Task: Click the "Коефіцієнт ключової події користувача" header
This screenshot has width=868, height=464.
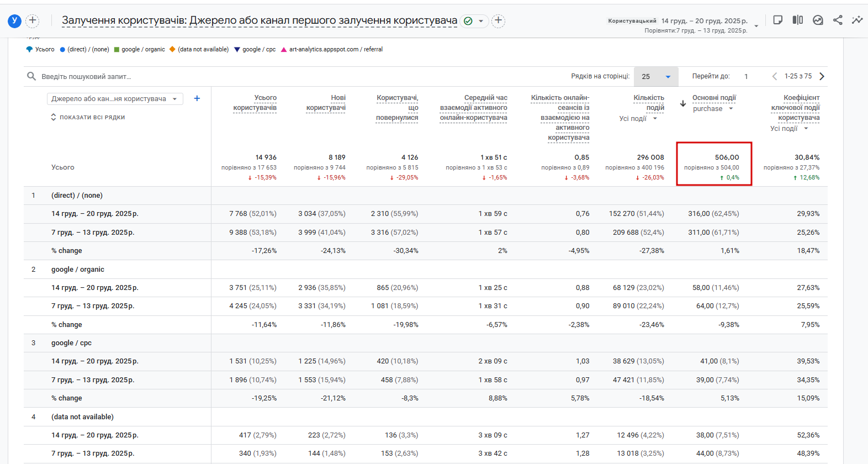Action: click(795, 108)
